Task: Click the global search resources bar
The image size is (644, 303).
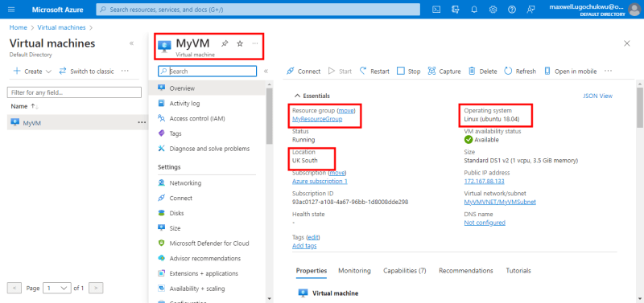Action: 258,10
